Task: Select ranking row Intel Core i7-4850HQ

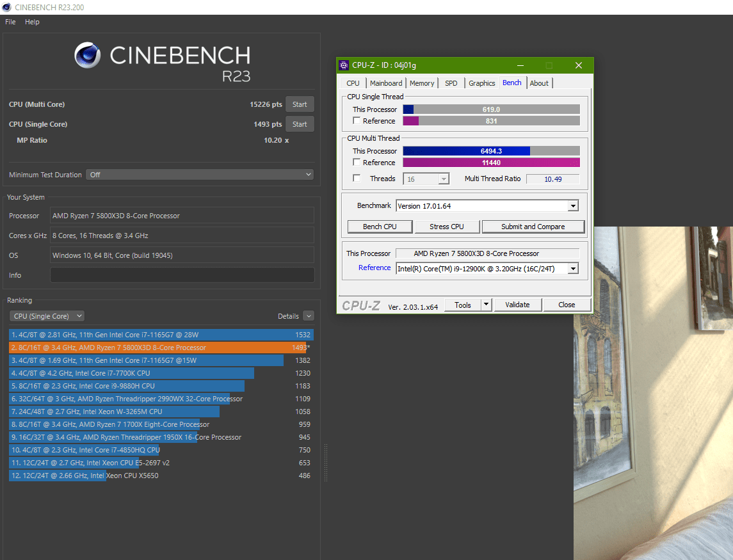Action: click(161, 450)
